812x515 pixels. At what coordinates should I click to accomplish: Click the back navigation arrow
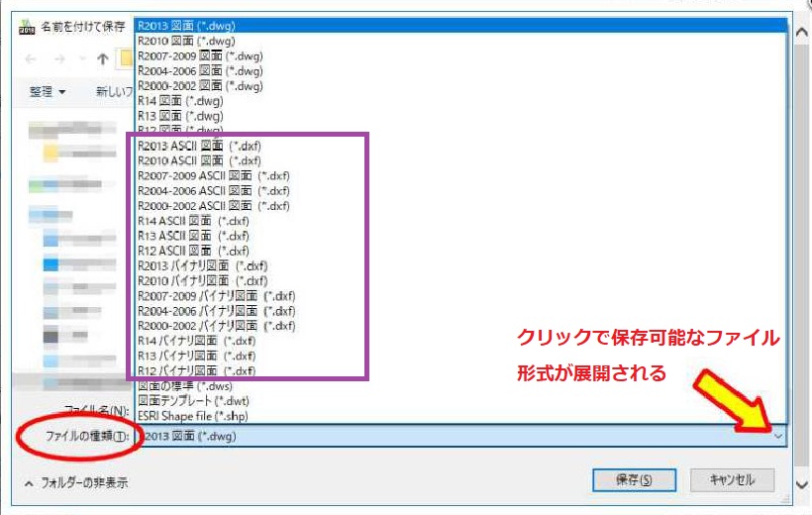tap(29, 59)
